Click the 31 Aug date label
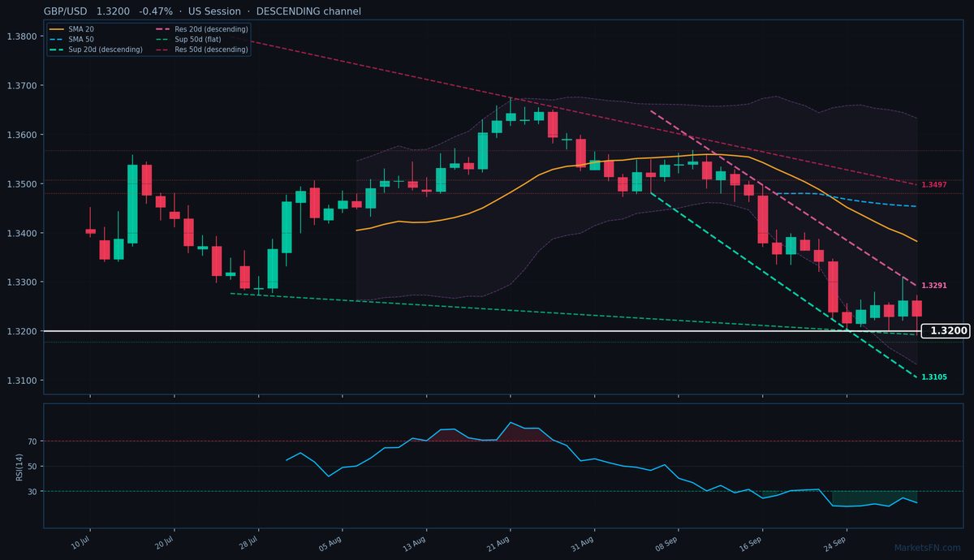 point(584,542)
